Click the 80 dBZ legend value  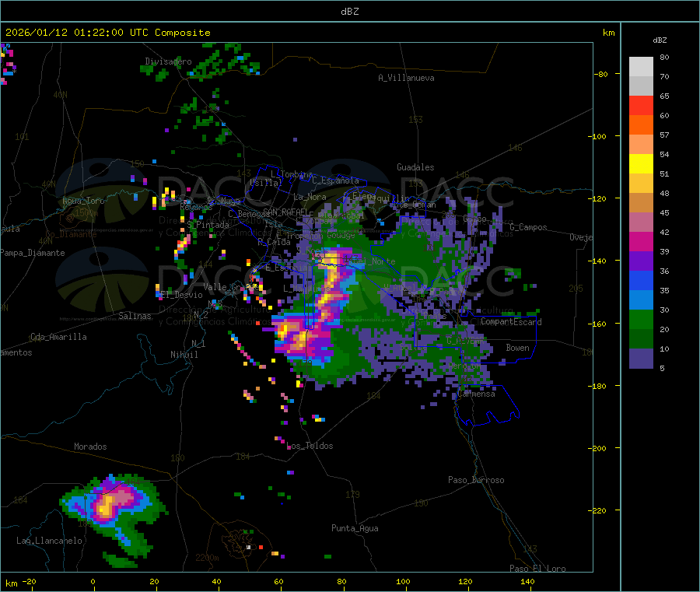coord(664,57)
